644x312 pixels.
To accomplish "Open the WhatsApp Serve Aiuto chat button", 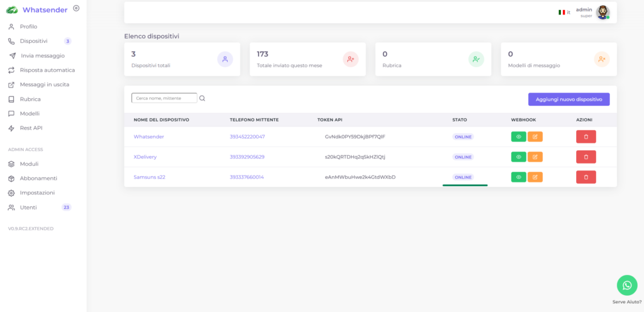I will point(627,286).
